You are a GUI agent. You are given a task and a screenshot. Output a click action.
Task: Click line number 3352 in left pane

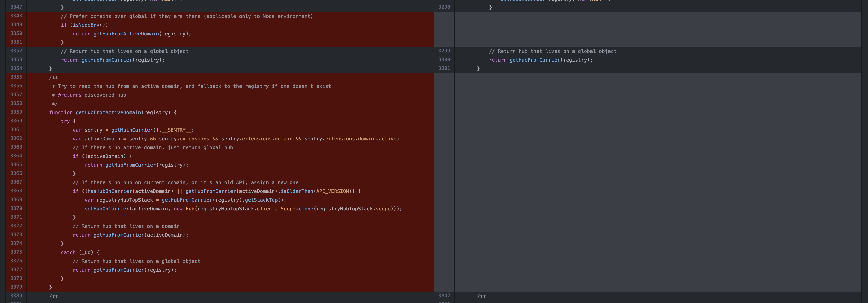tap(16, 51)
